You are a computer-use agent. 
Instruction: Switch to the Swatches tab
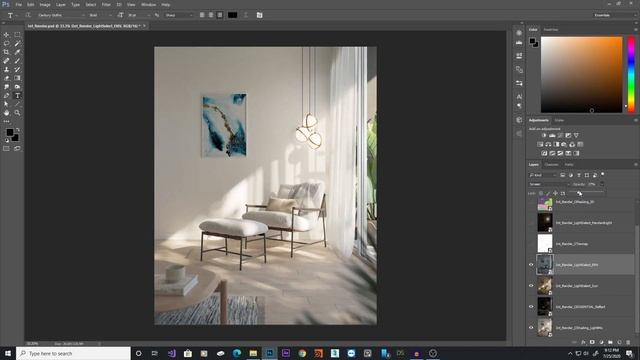point(551,30)
